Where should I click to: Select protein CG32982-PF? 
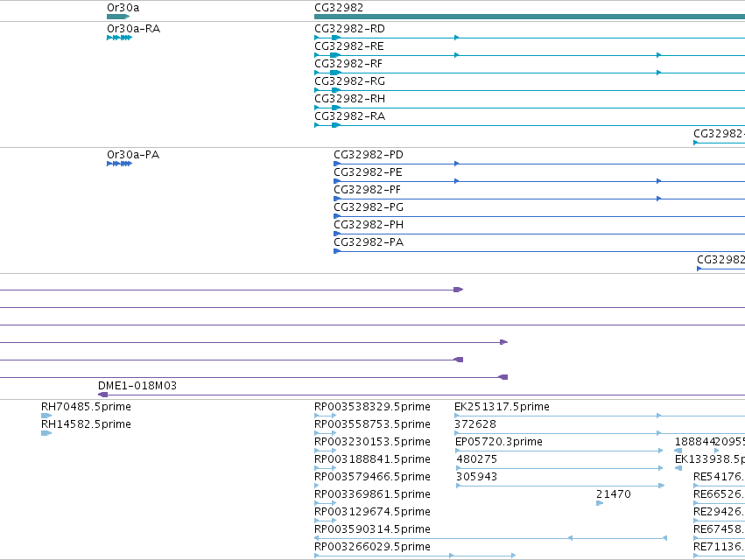tap(368, 190)
